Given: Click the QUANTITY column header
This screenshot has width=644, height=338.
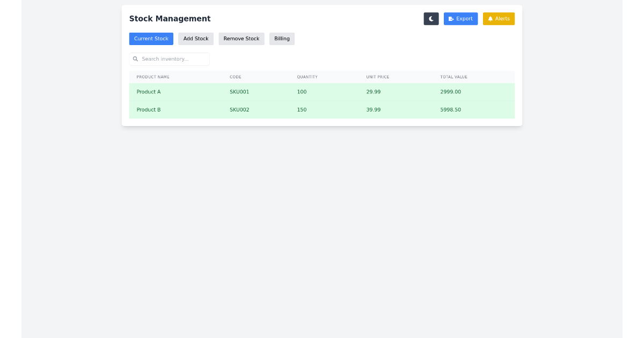Looking at the screenshot, I should click(307, 77).
